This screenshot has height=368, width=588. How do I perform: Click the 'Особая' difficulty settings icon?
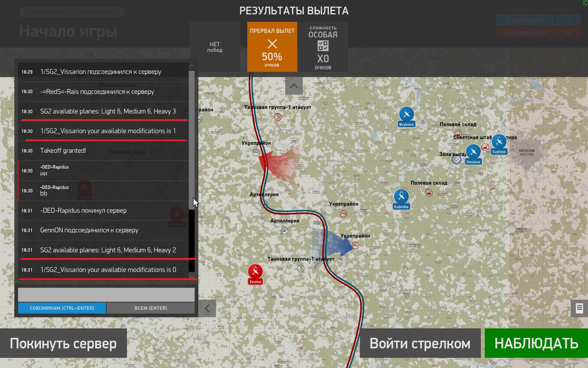pyautogui.click(x=323, y=46)
